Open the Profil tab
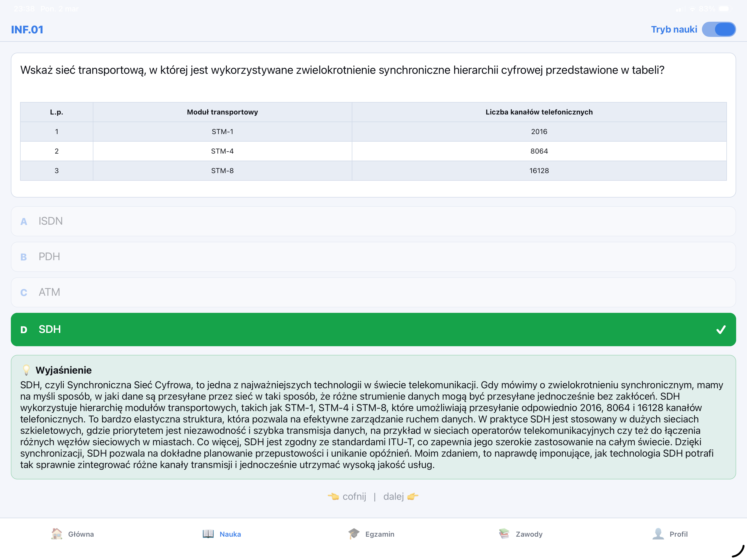This screenshot has height=560, width=747. point(670,534)
